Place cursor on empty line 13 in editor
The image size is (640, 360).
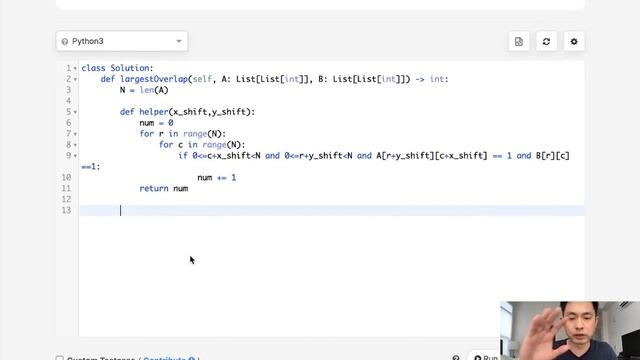pyautogui.click(x=331, y=210)
